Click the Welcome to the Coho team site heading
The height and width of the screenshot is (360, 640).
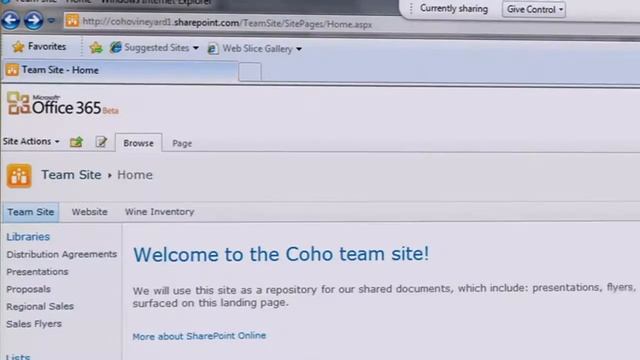coord(281,254)
